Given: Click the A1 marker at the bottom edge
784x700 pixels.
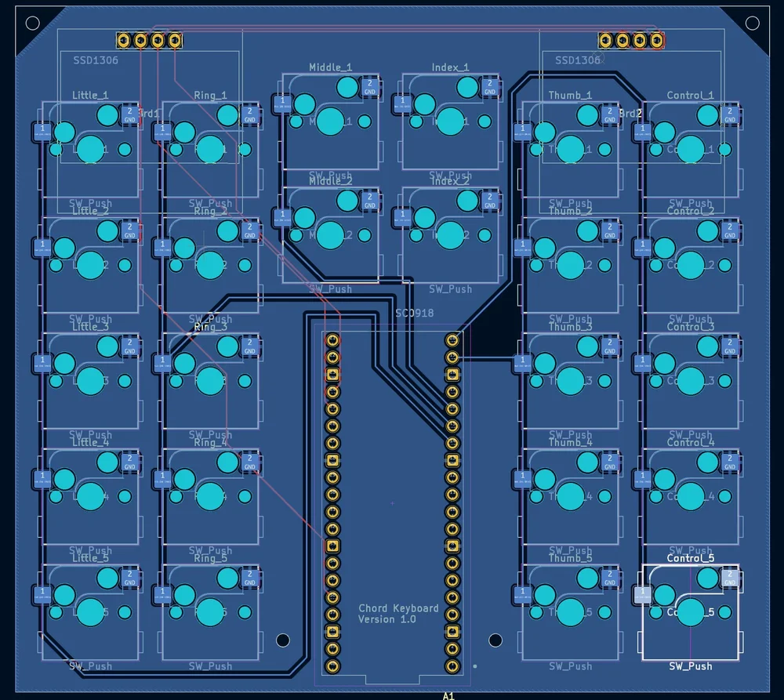Looking at the screenshot, I should pyautogui.click(x=449, y=695).
